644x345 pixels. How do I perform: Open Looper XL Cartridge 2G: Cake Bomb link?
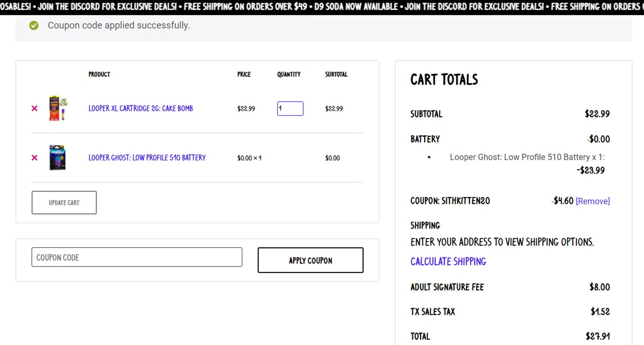coord(141,109)
